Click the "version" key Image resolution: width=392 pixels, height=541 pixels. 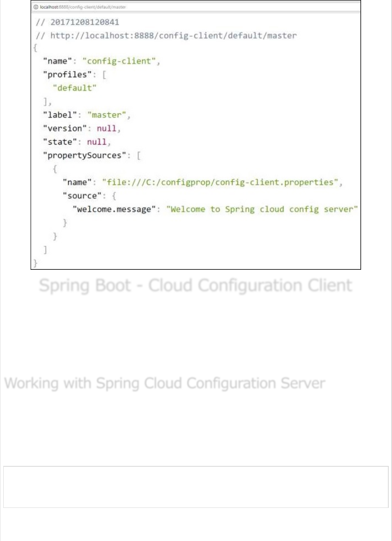(x=65, y=128)
